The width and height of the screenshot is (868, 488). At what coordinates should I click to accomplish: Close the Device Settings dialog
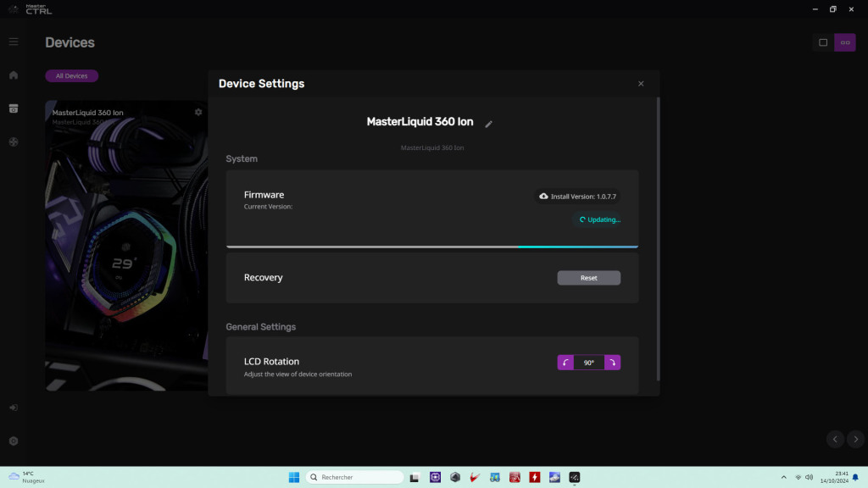coord(641,84)
